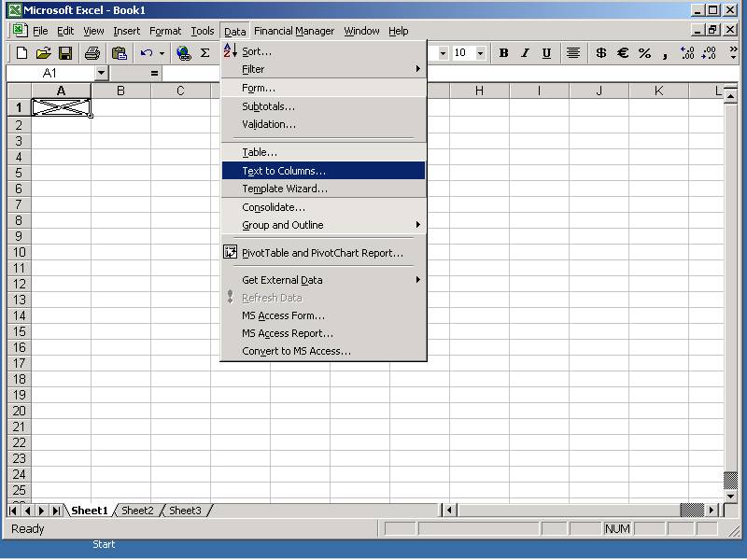
Task: Click the Paste clipboard icon
Action: coord(119,53)
